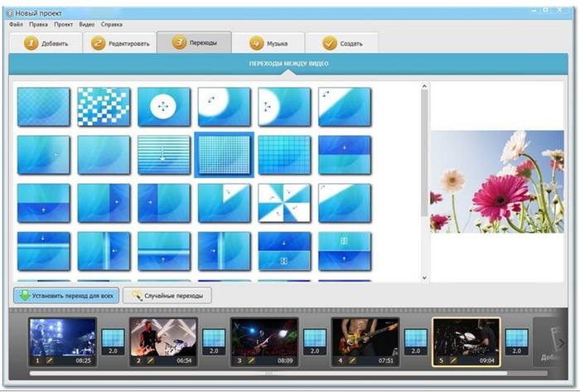Click the highlighted fine-grid transition
Image resolution: width=580 pixels, height=392 pixels.
click(224, 155)
